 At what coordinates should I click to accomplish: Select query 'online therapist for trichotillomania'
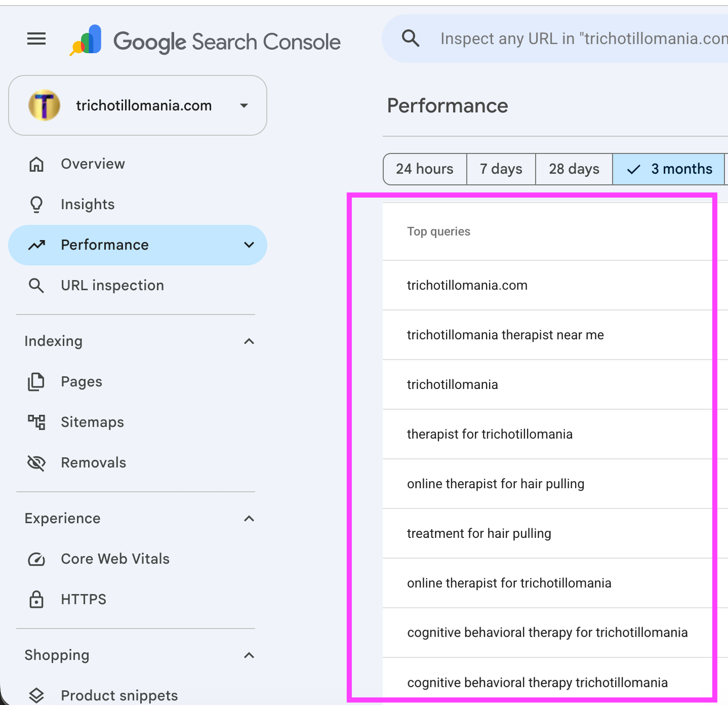(x=509, y=583)
